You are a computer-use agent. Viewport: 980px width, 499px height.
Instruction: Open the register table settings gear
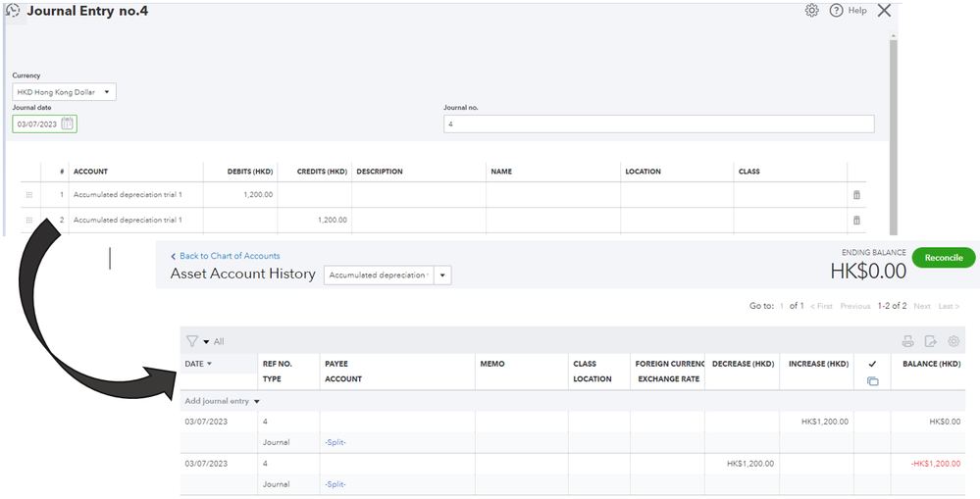point(954,341)
